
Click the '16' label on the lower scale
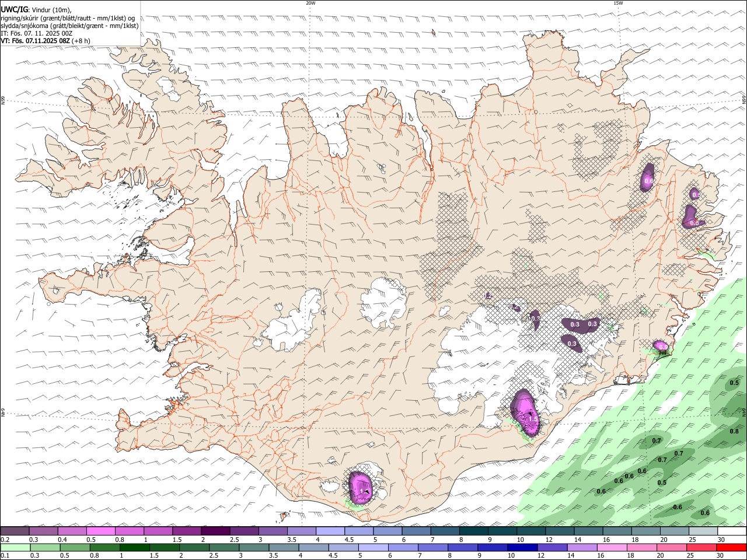tap(600, 556)
